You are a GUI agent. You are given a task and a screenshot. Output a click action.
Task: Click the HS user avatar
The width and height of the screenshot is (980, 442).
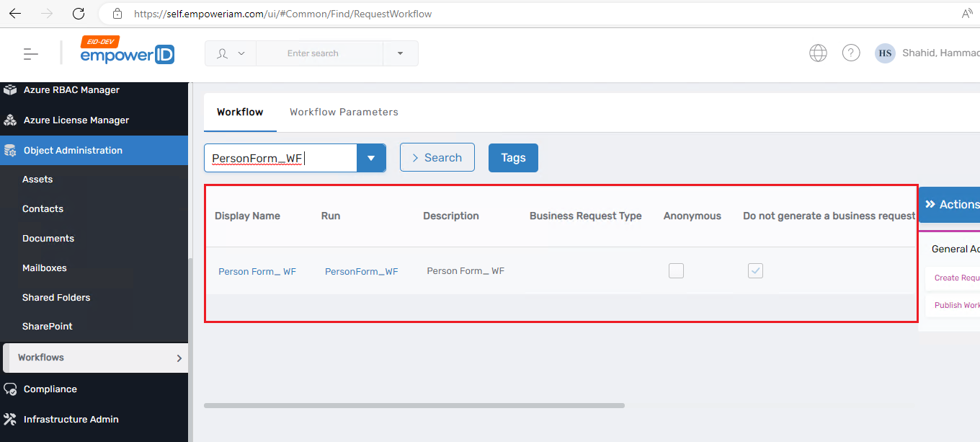[885, 53]
